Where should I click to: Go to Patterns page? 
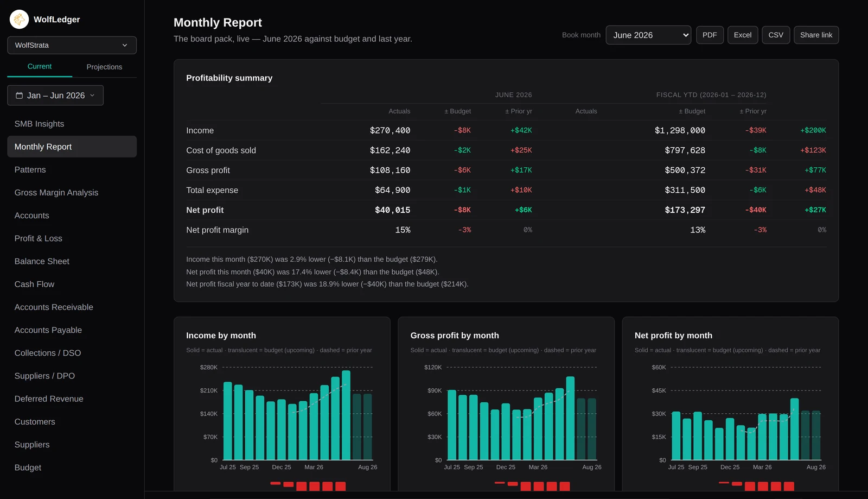tap(72, 169)
